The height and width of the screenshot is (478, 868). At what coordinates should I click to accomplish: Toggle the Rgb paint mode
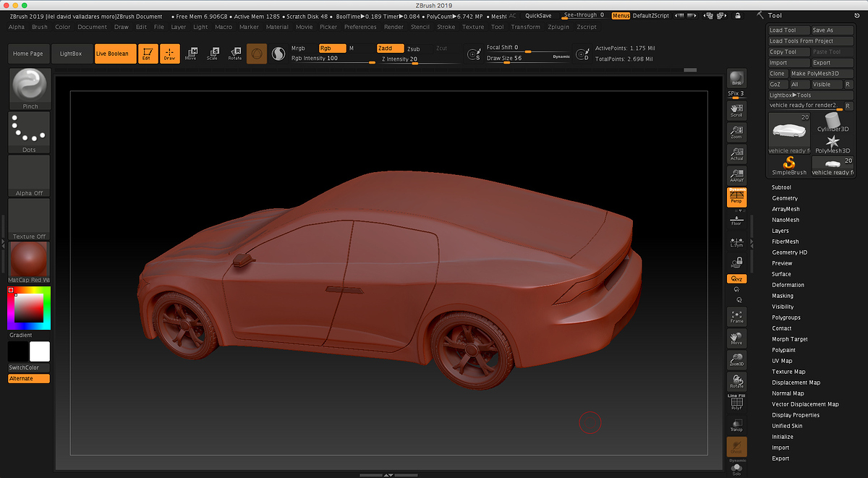pyautogui.click(x=332, y=48)
